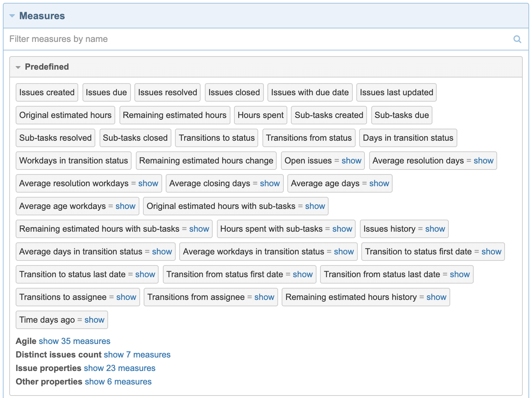Screen dimensions: 532x398
Task: Show formula for Average age days
Action: tap(379, 183)
